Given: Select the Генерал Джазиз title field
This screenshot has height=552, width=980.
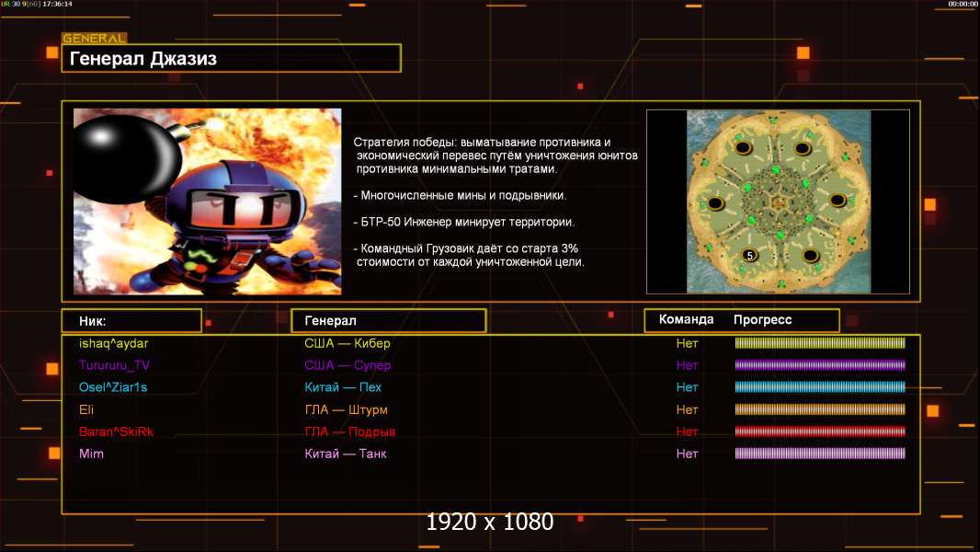Looking at the screenshot, I should point(232,58).
